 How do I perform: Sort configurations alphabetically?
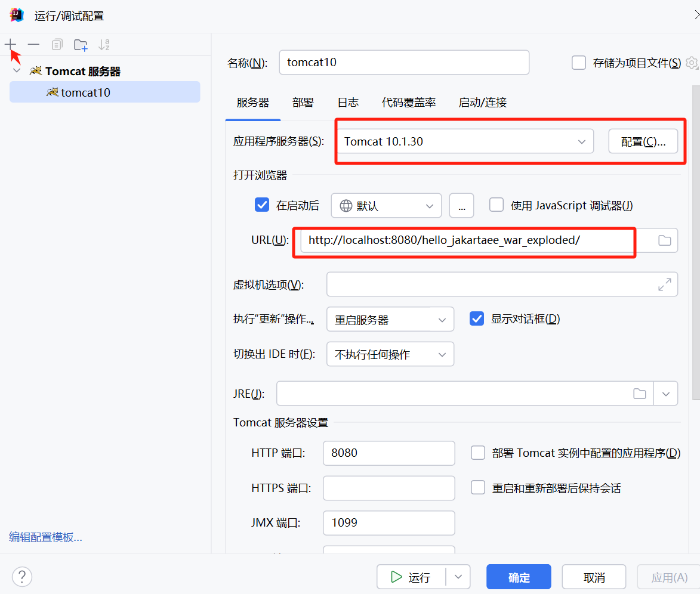[x=104, y=44]
